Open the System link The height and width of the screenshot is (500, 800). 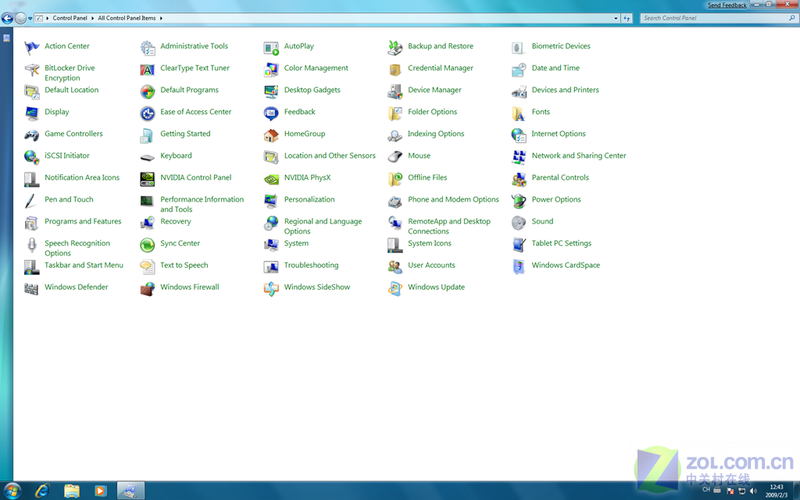tap(296, 243)
